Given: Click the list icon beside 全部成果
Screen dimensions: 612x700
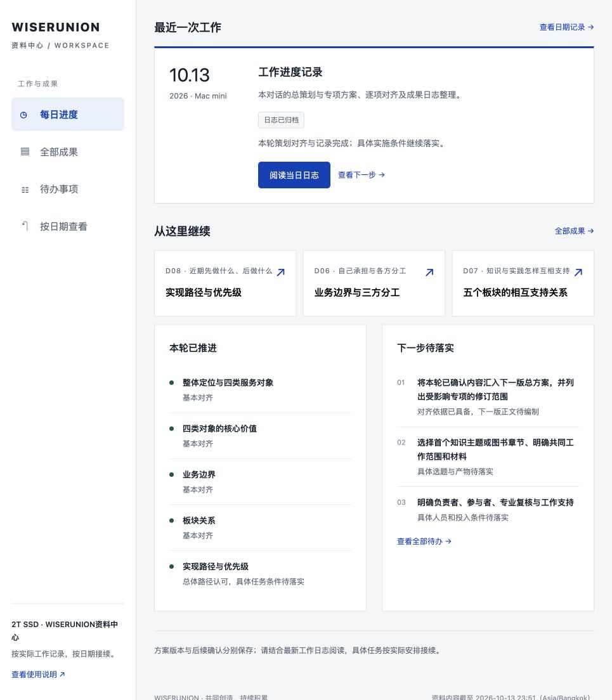Looking at the screenshot, I should (x=25, y=152).
